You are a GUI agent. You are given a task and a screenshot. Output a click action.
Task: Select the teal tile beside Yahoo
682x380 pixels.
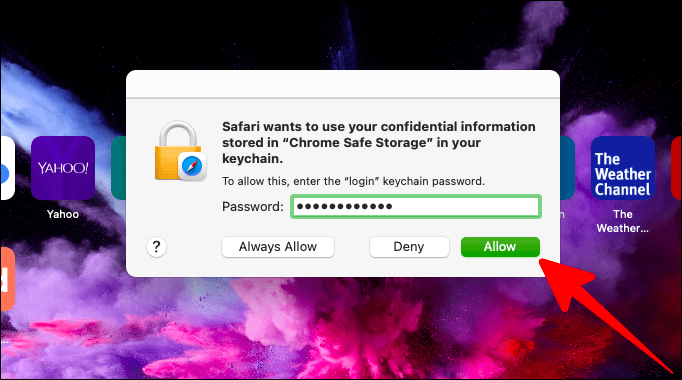click(x=118, y=168)
